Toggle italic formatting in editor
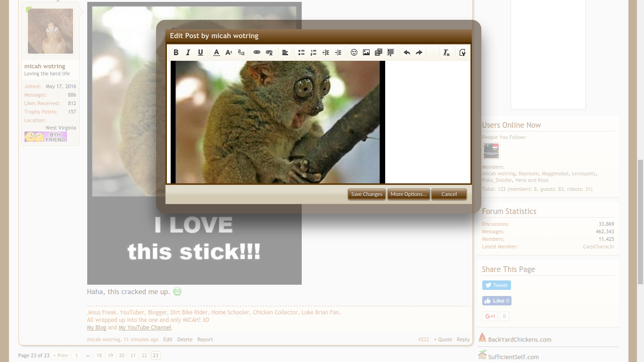This screenshot has width=644, height=362. (188, 53)
